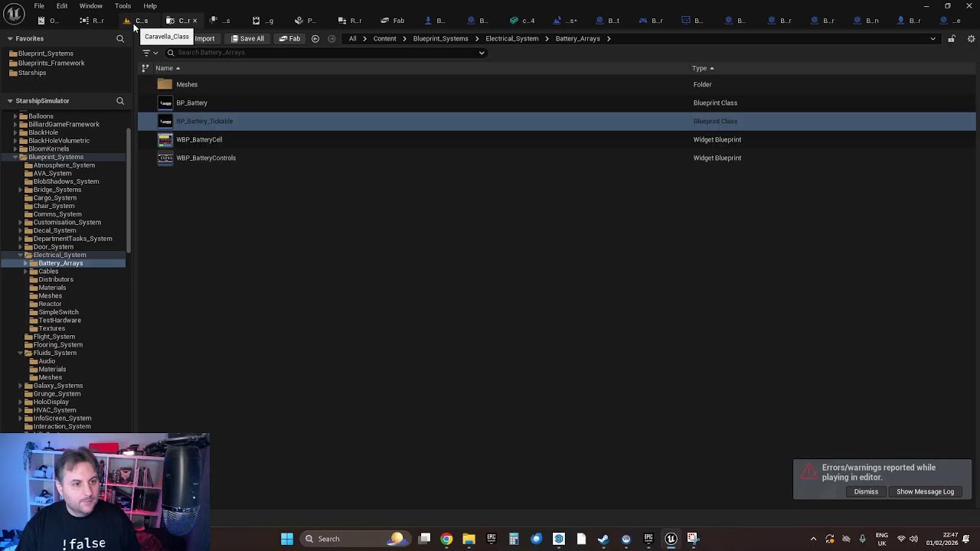Open the Edit menu
980x551 pixels.
pos(62,6)
